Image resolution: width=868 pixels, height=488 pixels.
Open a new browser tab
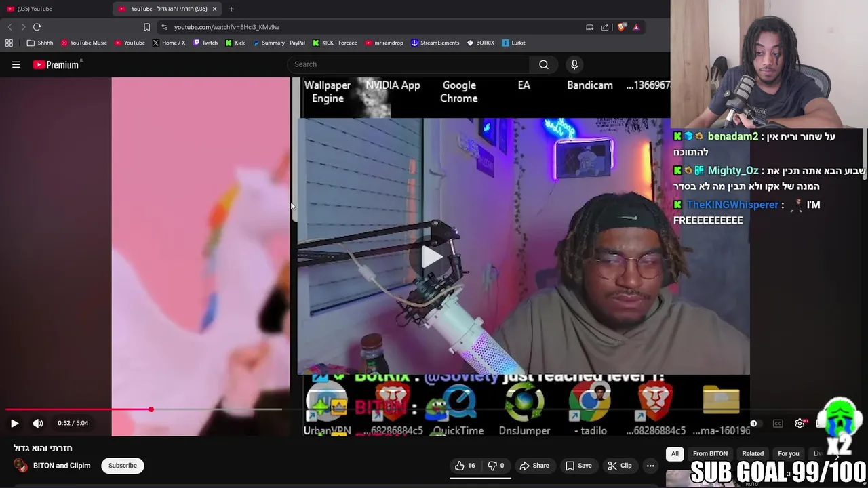coord(231,9)
